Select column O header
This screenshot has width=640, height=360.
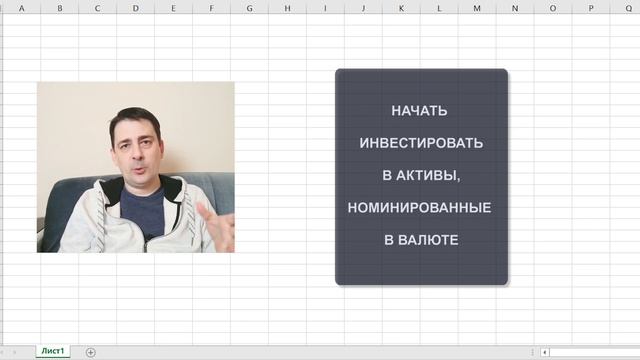pos(553,8)
